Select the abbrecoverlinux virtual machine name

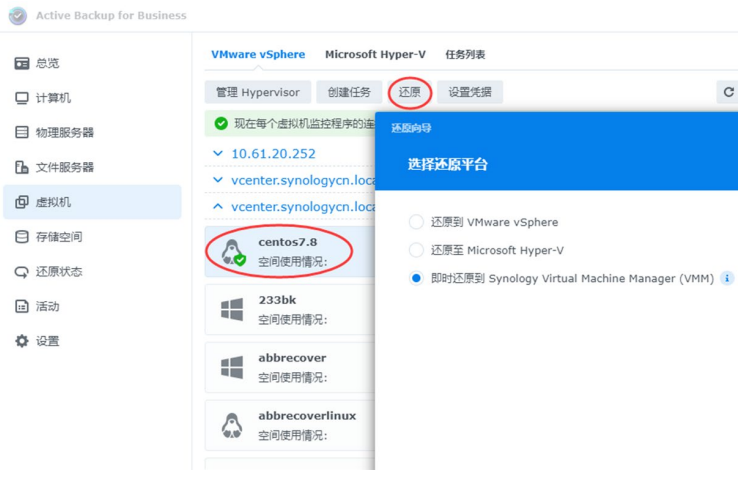[x=307, y=416]
